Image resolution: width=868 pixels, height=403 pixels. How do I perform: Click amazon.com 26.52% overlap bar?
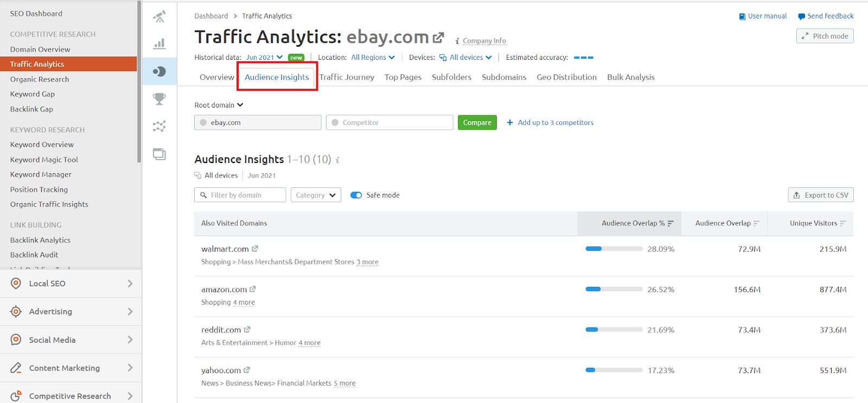(x=614, y=289)
